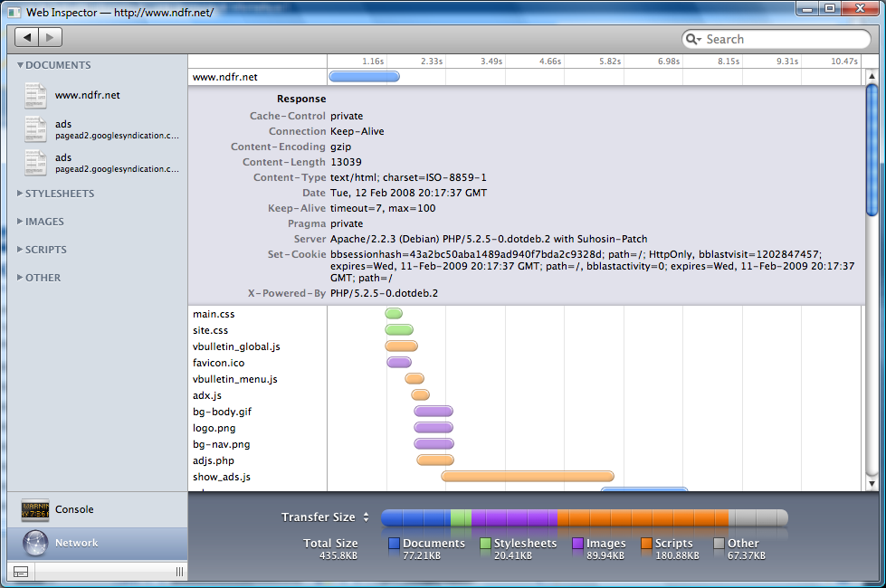
Task: Open the Network panel globe icon
Action: 35,543
